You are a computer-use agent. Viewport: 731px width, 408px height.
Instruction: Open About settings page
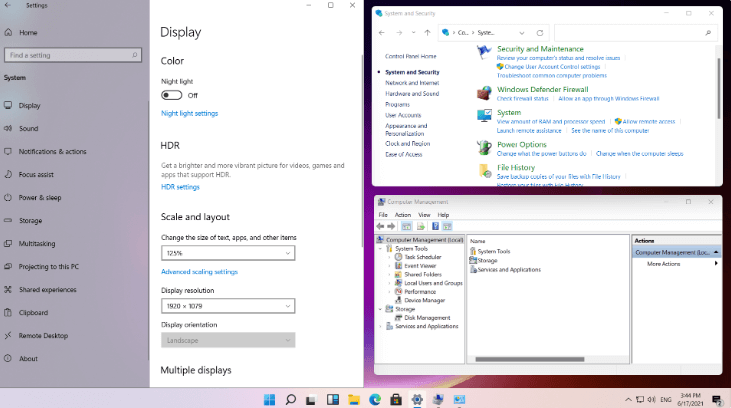pos(28,359)
